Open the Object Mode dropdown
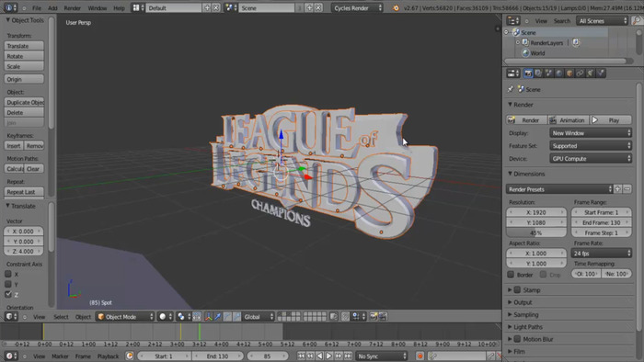644x362 pixels. (x=125, y=316)
